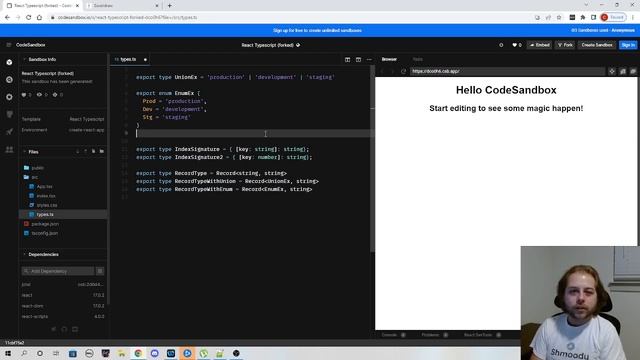Click the preview refresh icon
Screen dimensions: 640x360
point(403,71)
